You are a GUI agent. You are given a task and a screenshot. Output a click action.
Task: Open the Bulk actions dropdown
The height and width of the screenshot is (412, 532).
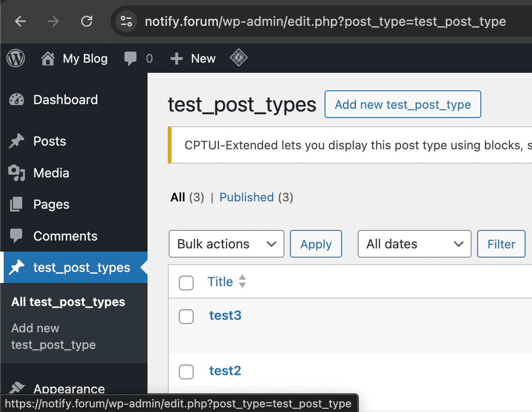point(226,244)
